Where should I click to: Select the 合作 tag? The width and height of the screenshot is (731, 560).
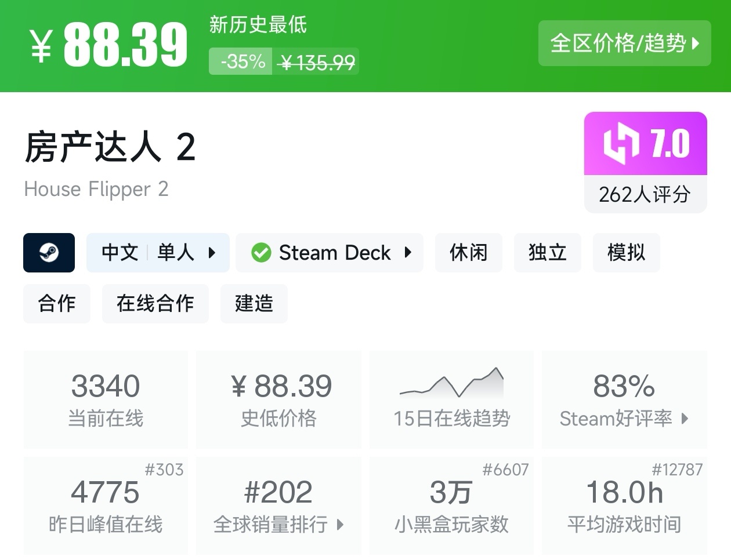[x=57, y=304]
